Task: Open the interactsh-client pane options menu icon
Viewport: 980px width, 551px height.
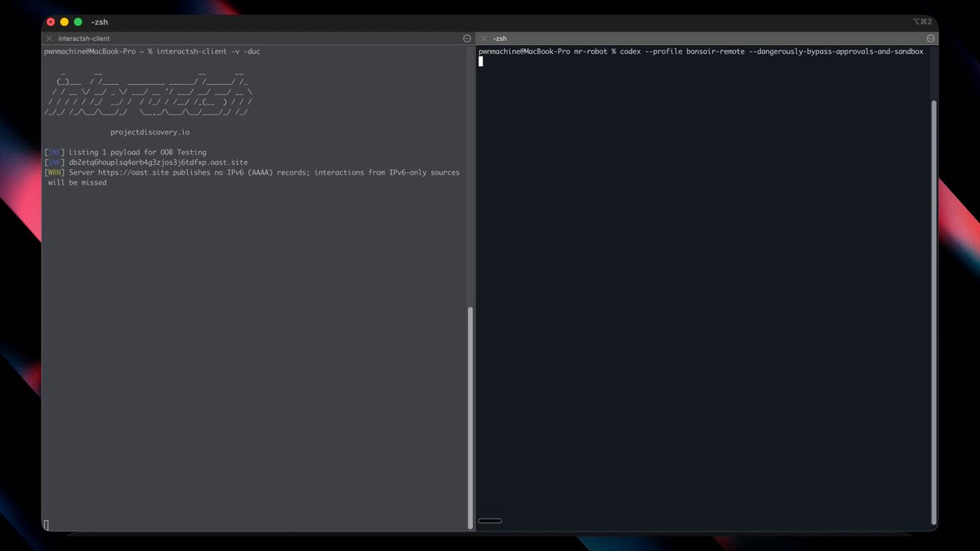Action: coord(467,38)
